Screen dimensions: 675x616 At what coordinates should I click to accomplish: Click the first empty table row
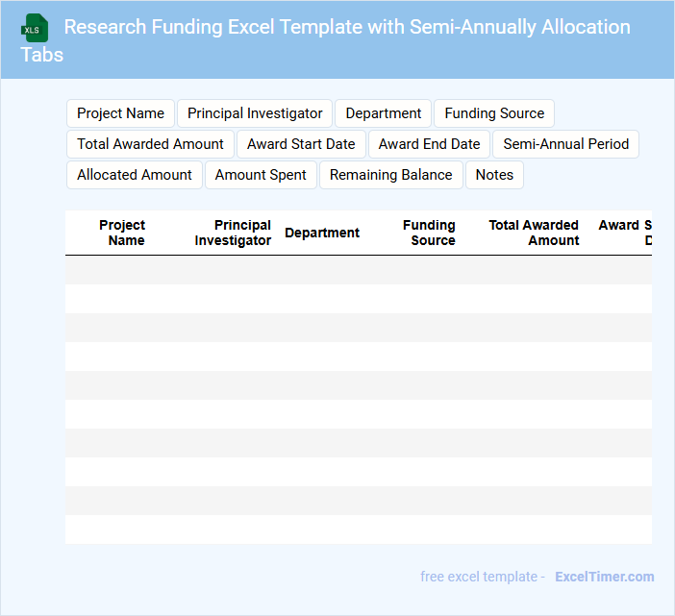click(x=358, y=270)
